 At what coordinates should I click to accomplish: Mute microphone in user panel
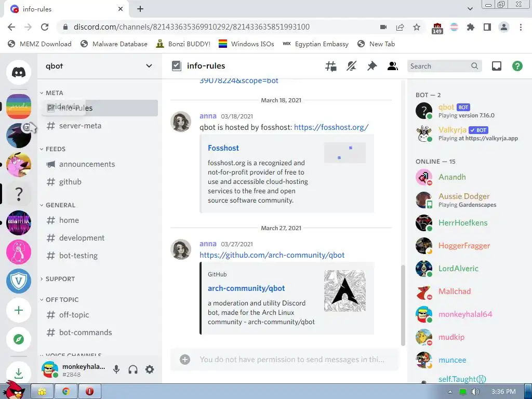pyautogui.click(x=116, y=369)
